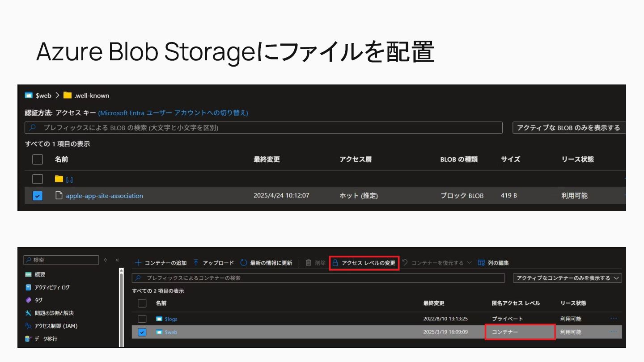
Task: Click the 2025/3/19 16:09:09 date cell
Action: (x=445, y=332)
